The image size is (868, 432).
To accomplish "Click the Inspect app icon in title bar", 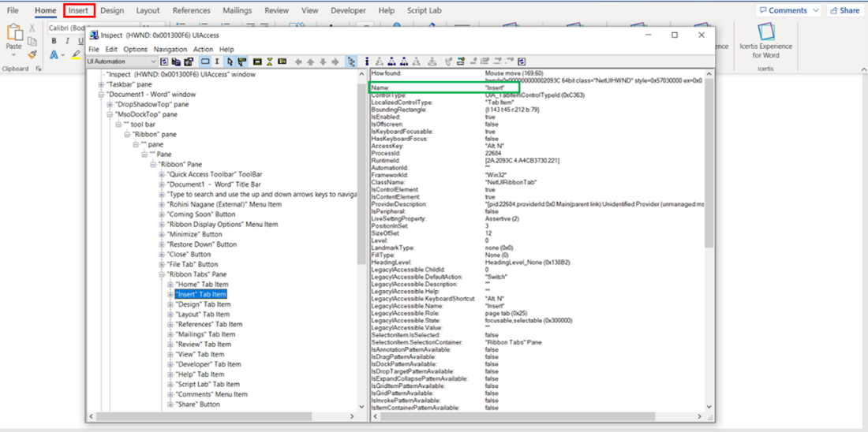I will [94, 35].
